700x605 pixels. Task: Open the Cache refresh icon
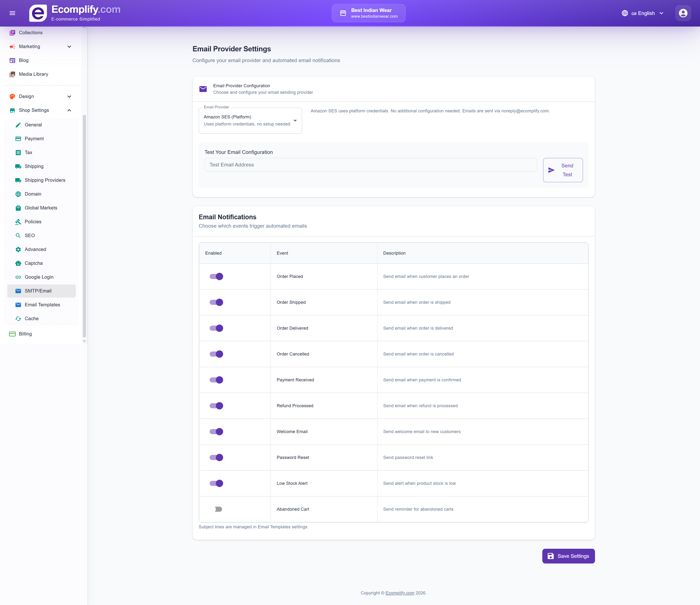point(18,318)
